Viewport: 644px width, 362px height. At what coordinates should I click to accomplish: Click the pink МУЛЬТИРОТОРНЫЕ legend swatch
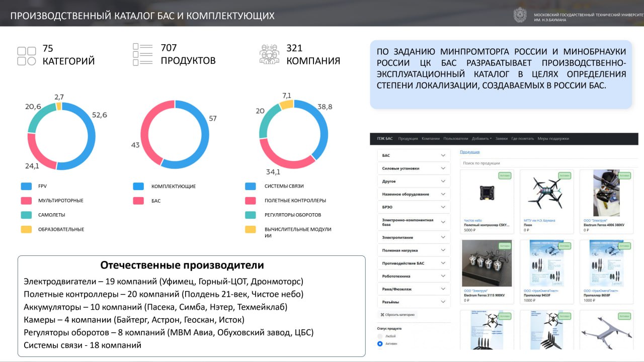click(x=26, y=201)
